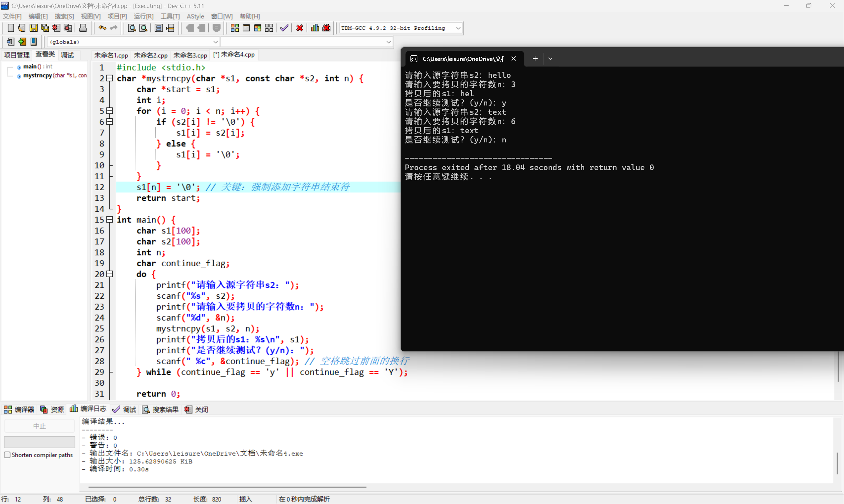Click the Undo arrow icon
844x504 pixels.
click(x=102, y=28)
